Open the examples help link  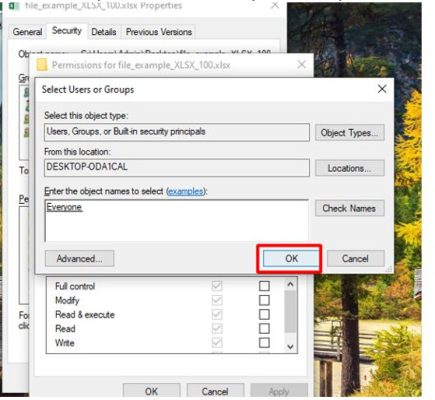[186, 191]
